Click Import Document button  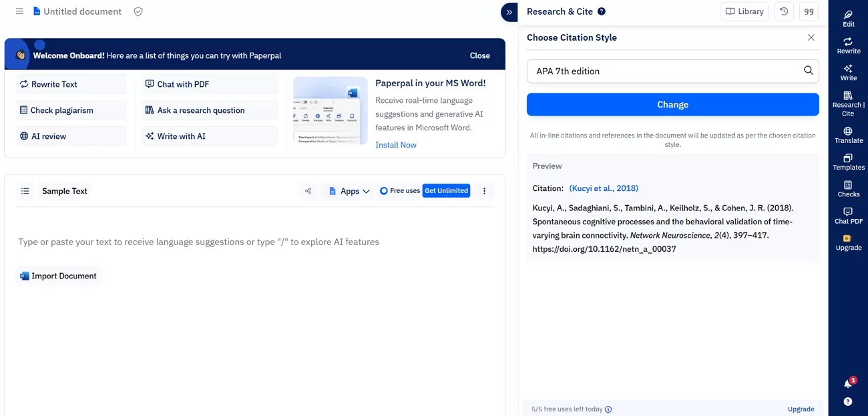(x=59, y=276)
